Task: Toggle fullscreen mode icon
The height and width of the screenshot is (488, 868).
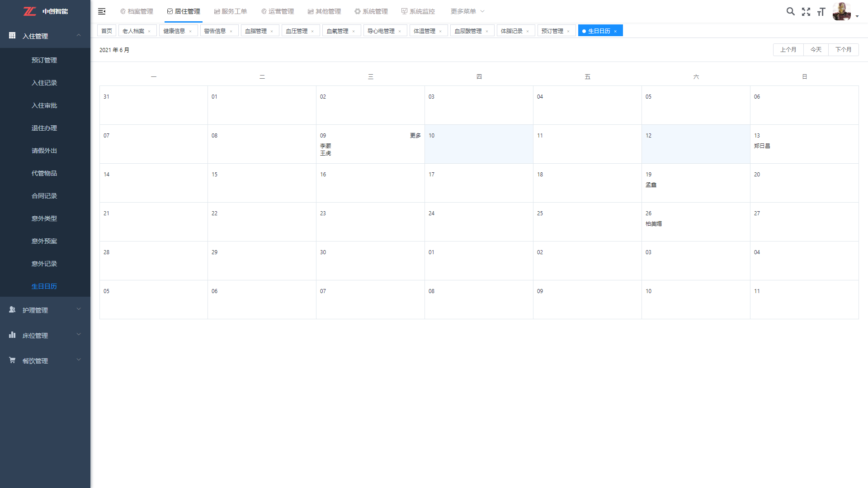Action: tap(806, 12)
